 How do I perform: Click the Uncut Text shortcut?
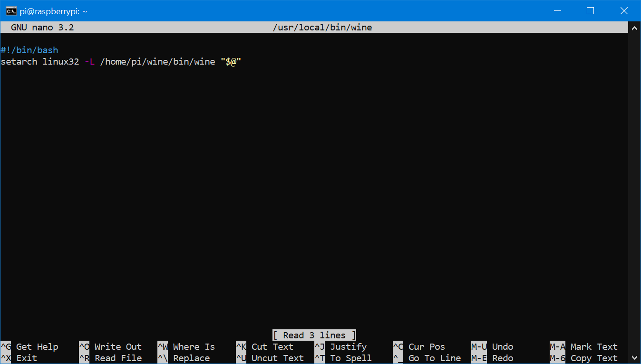pyautogui.click(x=277, y=358)
